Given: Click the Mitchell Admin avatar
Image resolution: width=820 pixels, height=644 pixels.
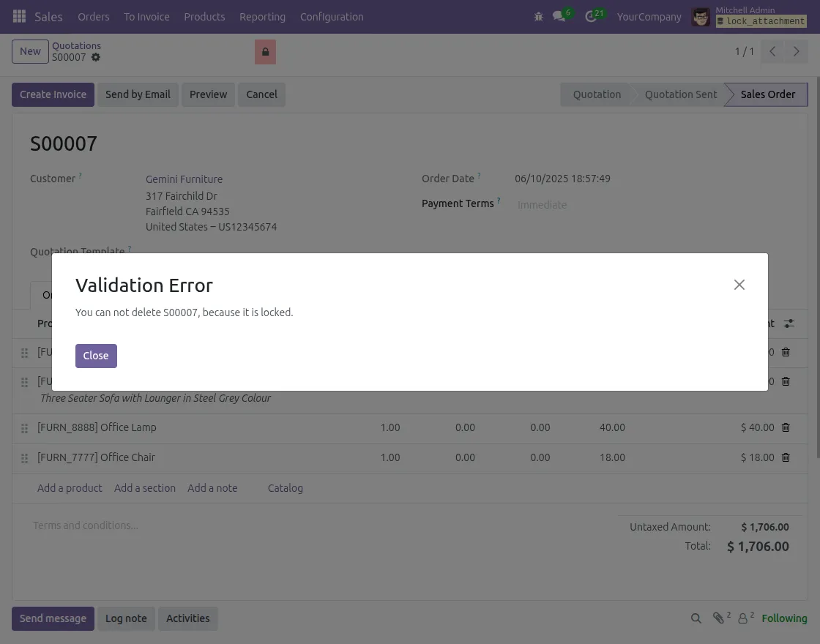Looking at the screenshot, I should (x=701, y=16).
